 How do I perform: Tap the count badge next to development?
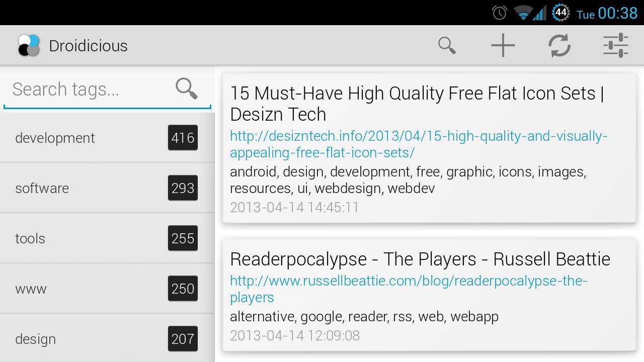tap(182, 138)
